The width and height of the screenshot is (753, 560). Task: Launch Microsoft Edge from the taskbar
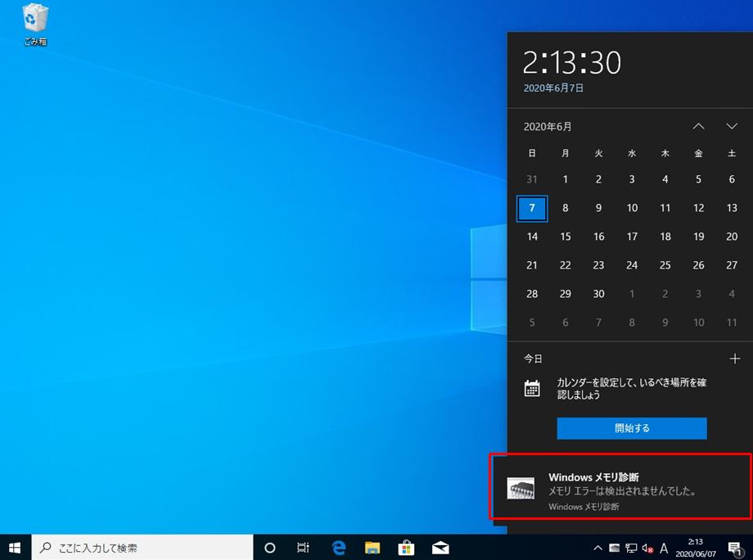(339, 548)
